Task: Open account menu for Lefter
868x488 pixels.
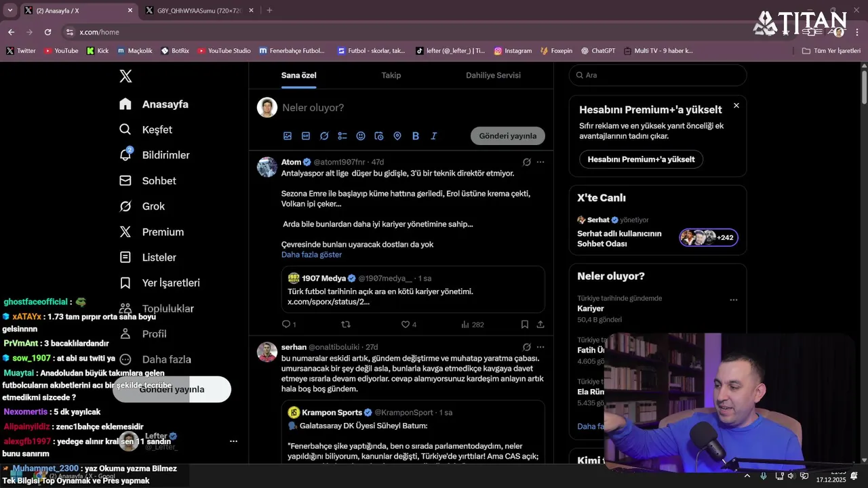Action: [233, 441]
